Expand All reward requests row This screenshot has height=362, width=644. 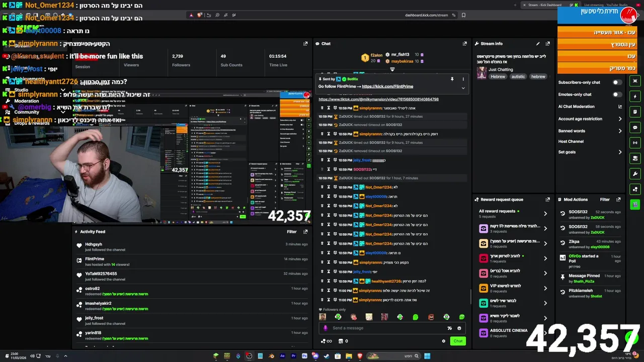(x=545, y=214)
